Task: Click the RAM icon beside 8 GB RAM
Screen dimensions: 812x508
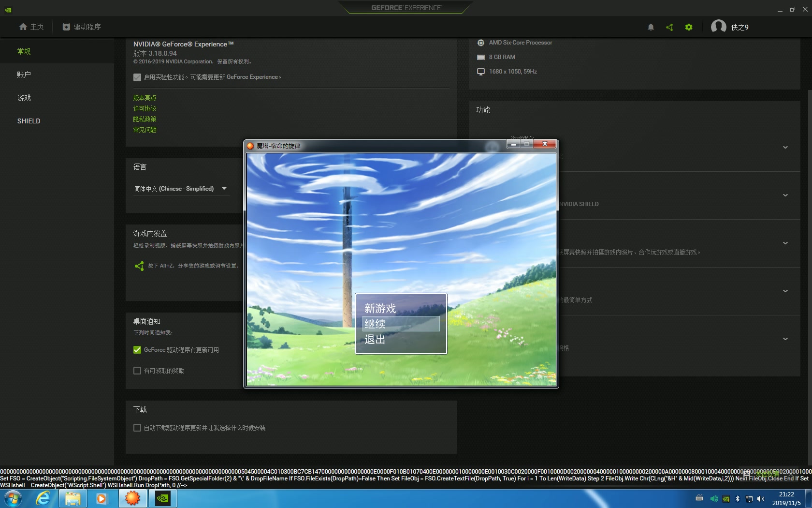Action: point(481,57)
